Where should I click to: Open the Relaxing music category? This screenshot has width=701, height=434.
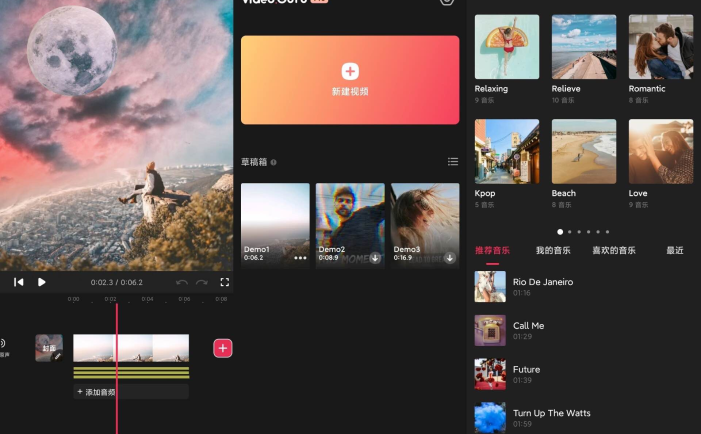(x=507, y=47)
